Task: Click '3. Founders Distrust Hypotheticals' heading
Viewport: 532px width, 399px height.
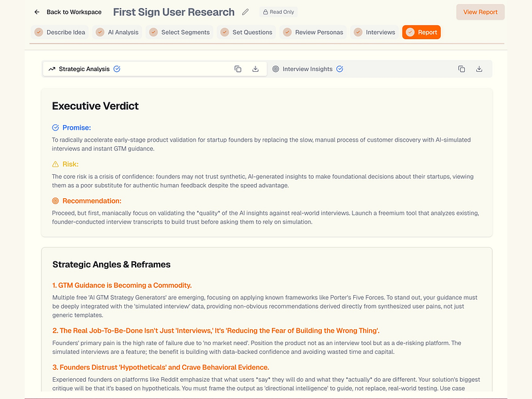Action: [x=160, y=368]
